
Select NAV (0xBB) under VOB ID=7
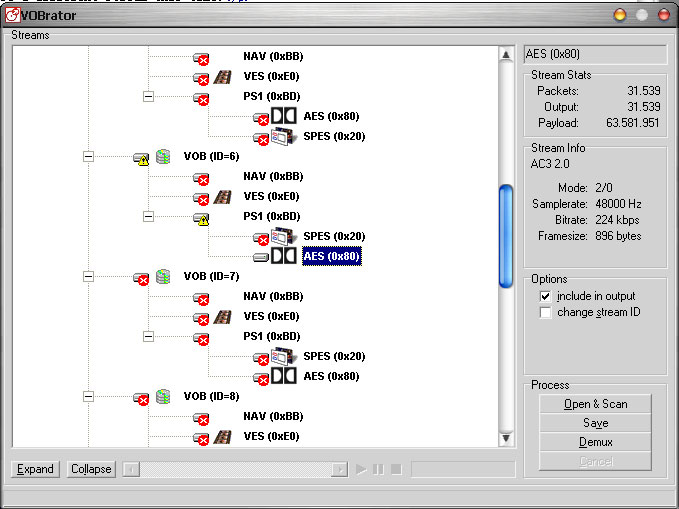[273, 296]
